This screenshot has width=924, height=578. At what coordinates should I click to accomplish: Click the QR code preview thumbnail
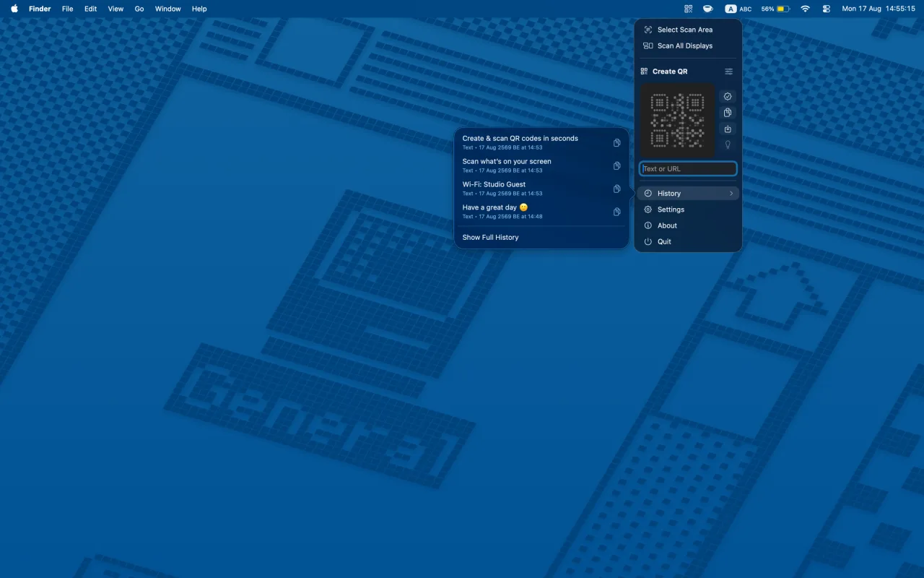point(677,120)
